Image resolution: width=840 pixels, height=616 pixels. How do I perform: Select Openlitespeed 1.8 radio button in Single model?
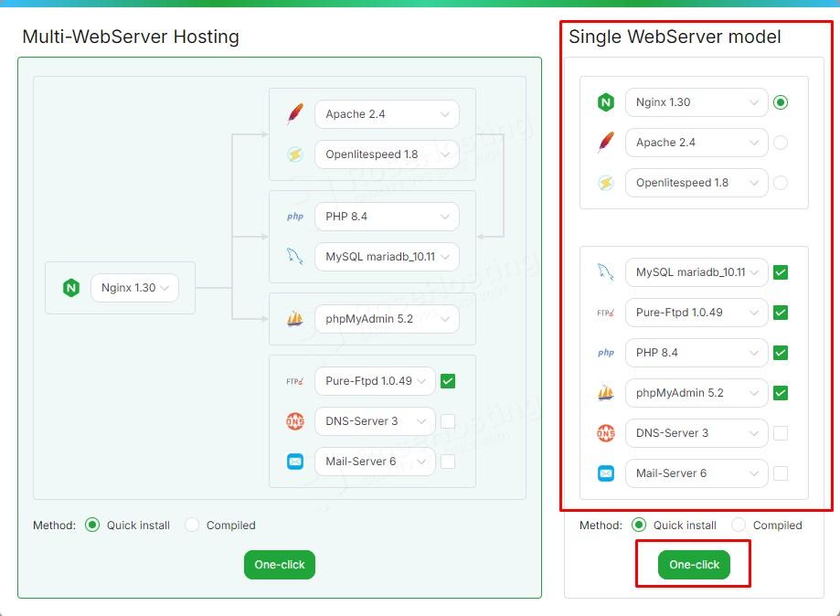pos(781,183)
